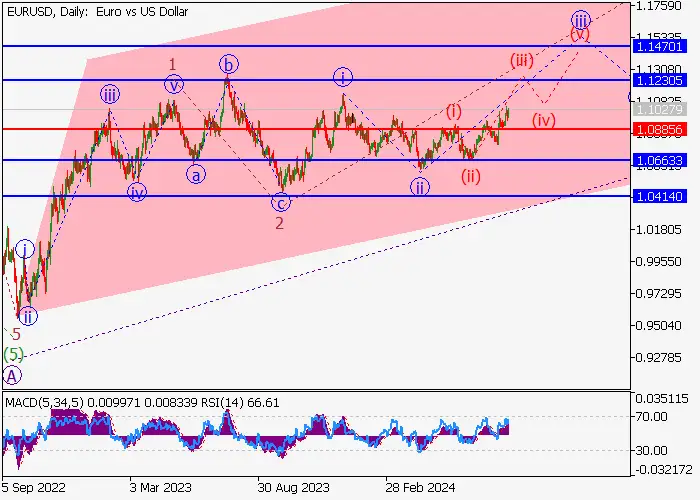
Task: Click the 0.95040 axis value
Action: (x=659, y=325)
